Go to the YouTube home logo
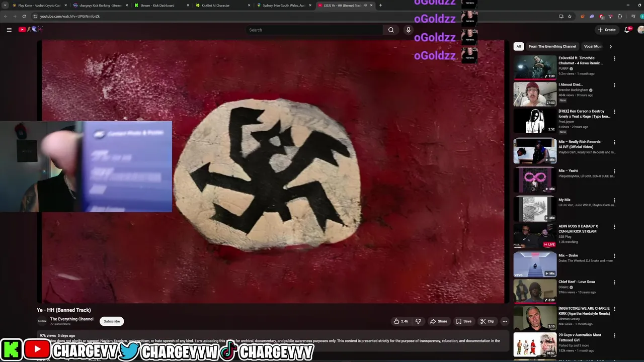This screenshot has height=362, width=644. [x=30, y=30]
